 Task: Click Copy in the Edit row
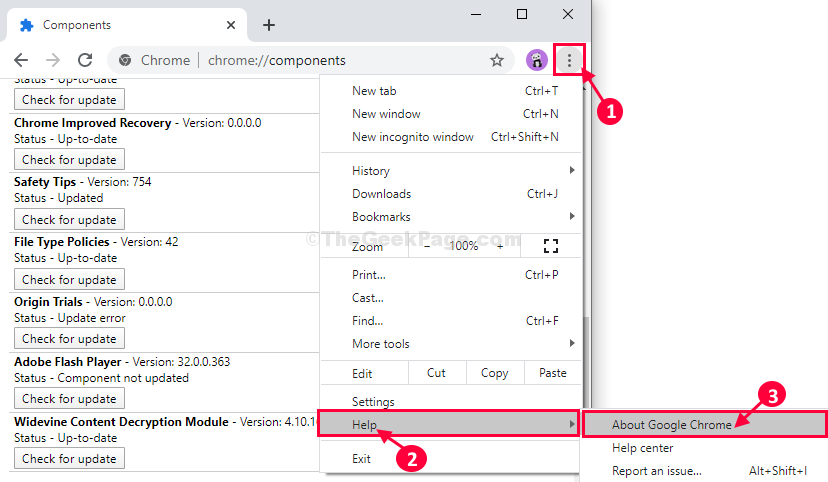pos(494,373)
